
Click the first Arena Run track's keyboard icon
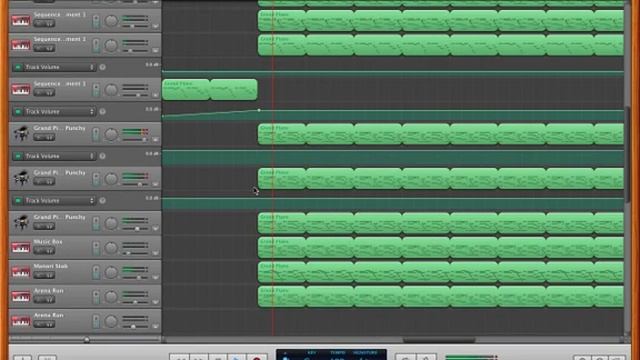point(21,297)
